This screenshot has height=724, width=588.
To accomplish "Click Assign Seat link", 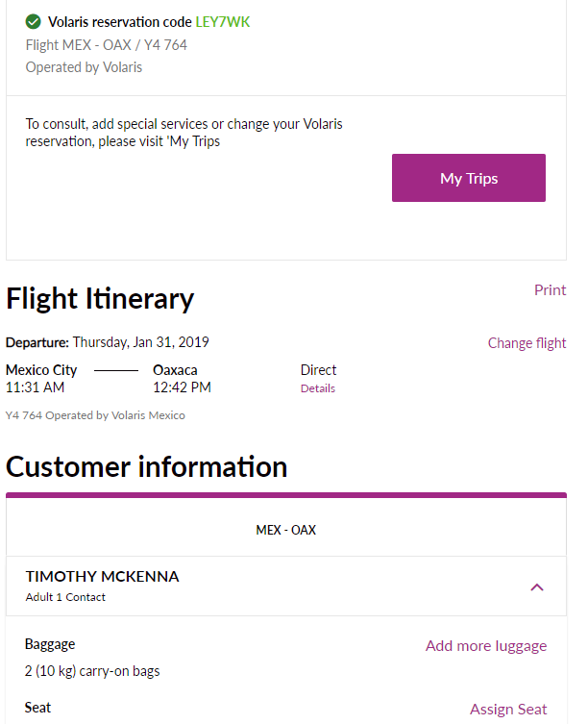I will (508, 709).
